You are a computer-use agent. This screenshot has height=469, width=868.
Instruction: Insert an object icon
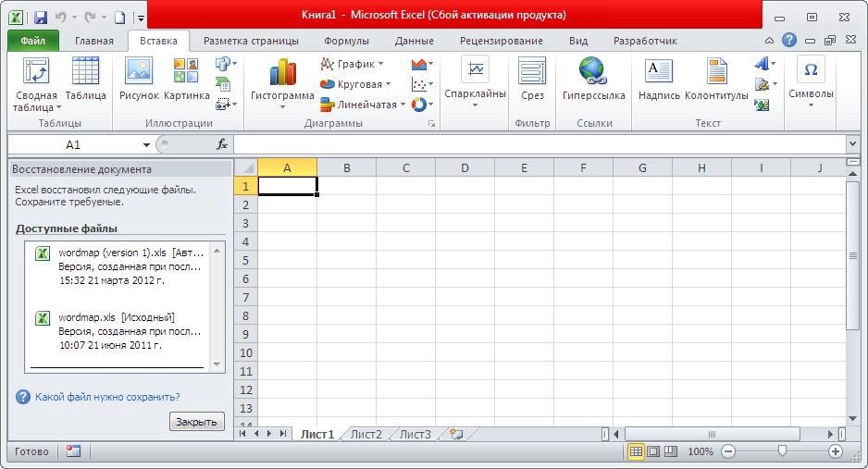click(x=762, y=104)
